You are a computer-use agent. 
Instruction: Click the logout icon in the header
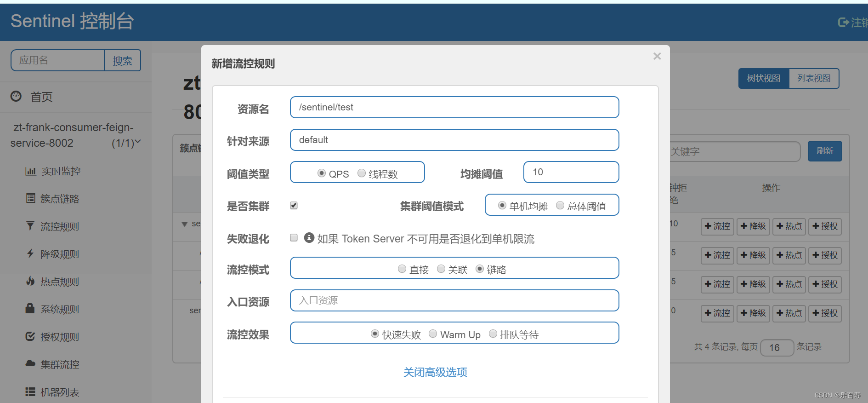pos(843,22)
